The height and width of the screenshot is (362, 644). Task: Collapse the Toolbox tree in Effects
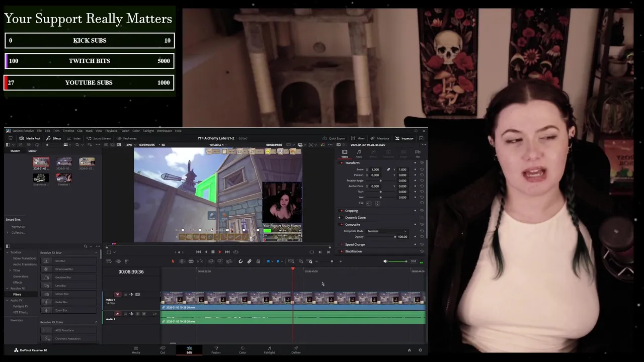click(x=7, y=252)
